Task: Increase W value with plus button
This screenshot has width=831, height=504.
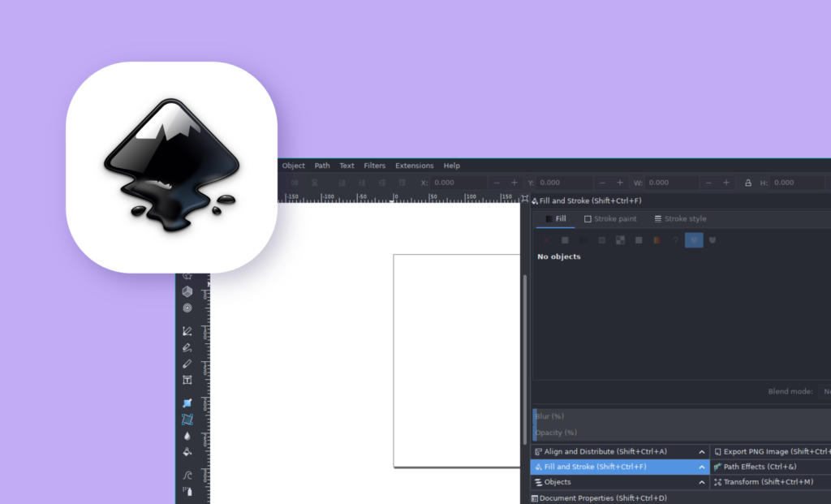Action: [726, 183]
